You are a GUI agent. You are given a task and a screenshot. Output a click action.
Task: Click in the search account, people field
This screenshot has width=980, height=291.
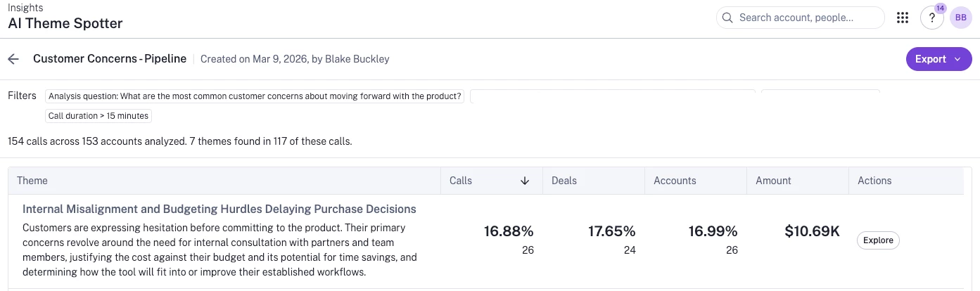[806, 18]
